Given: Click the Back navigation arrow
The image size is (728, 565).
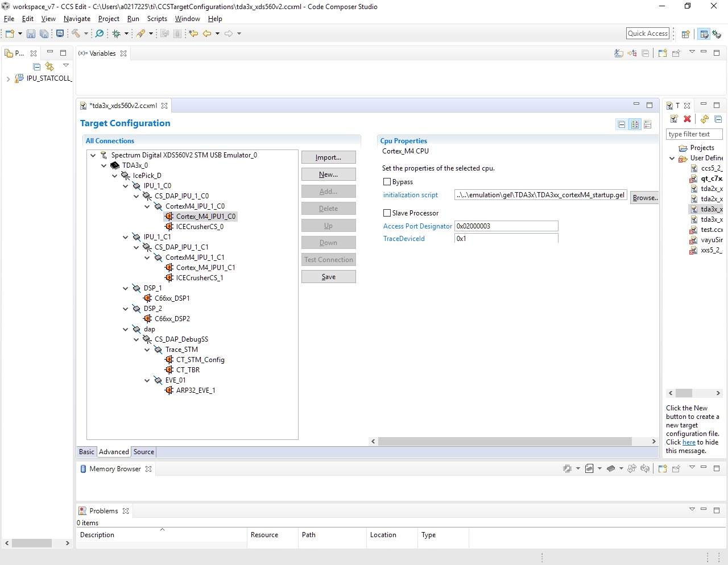Looking at the screenshot, I should 207,34.
